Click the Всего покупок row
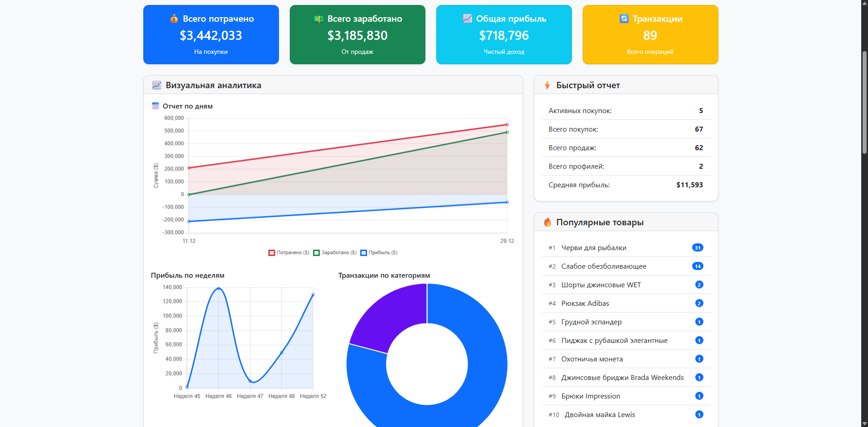This screenshot has height=427, width=868. (x=626, y=129)
